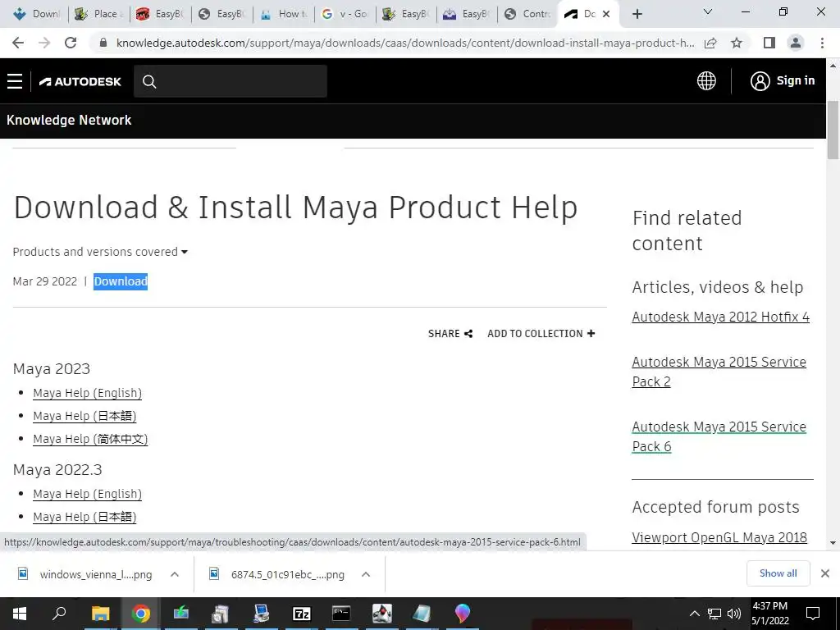Reload the current page

71,43
